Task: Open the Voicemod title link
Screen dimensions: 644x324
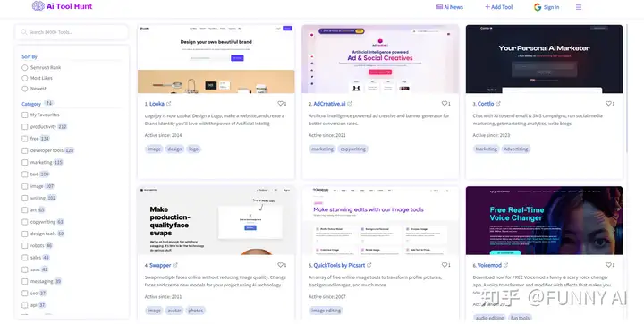Action: click(x=489, y=265)
